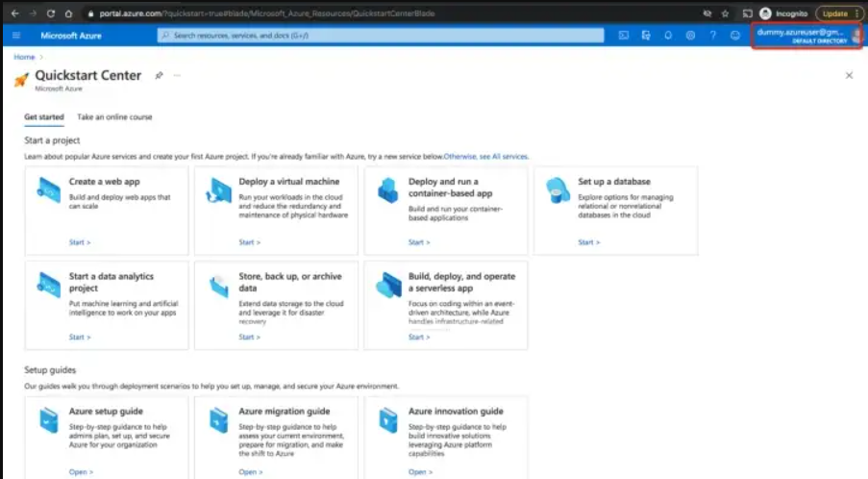Switch to the Take an online course tab
Screen dimensions: 868x479
[x=114, y=117]
